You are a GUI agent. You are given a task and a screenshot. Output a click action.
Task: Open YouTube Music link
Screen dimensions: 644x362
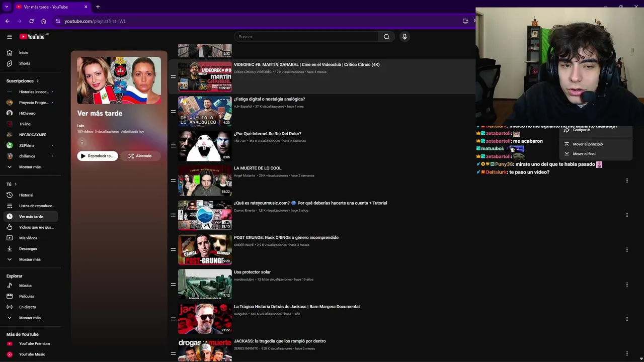[31, 354]
